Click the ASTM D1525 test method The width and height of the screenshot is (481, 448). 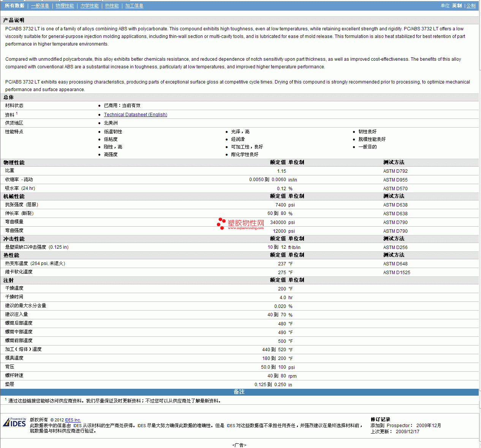click(x=397, y=273)
